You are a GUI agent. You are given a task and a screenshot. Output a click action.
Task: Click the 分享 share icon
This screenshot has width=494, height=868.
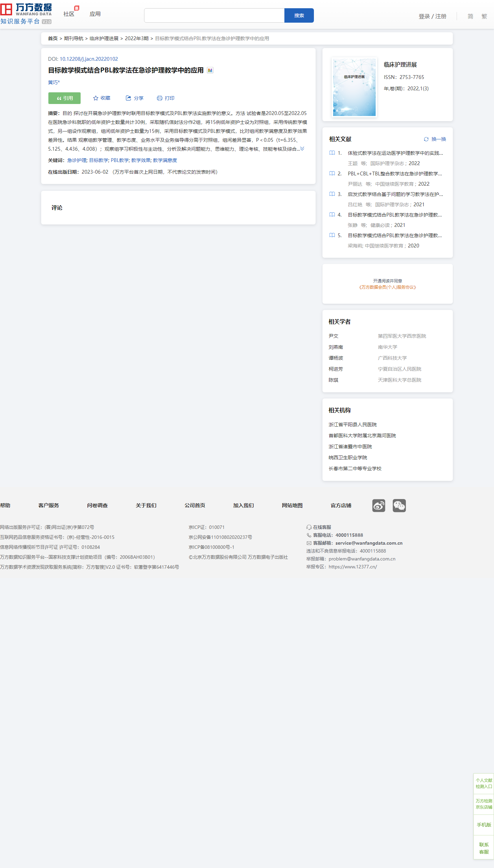(x=129, y=98)
